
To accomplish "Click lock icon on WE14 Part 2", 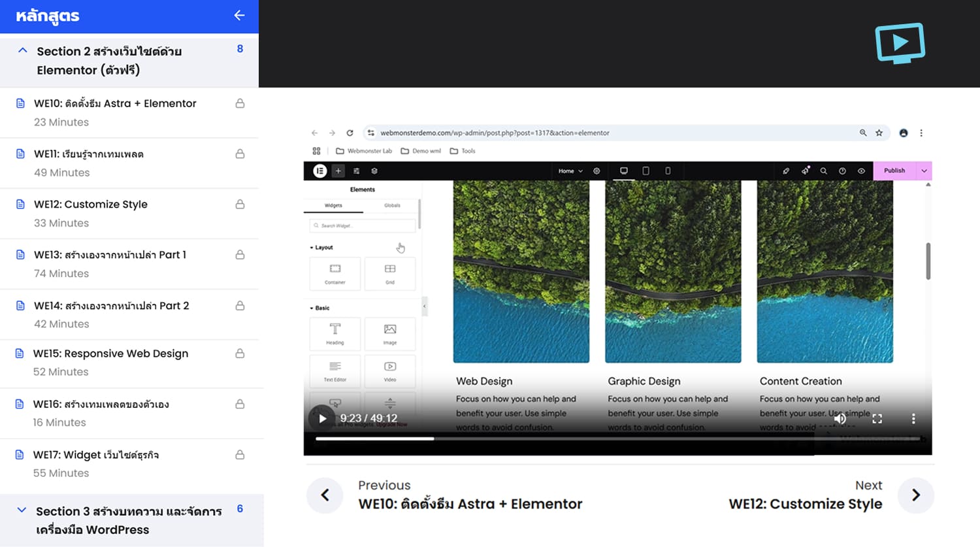I will pyautogui.click(x=240, y=305).
